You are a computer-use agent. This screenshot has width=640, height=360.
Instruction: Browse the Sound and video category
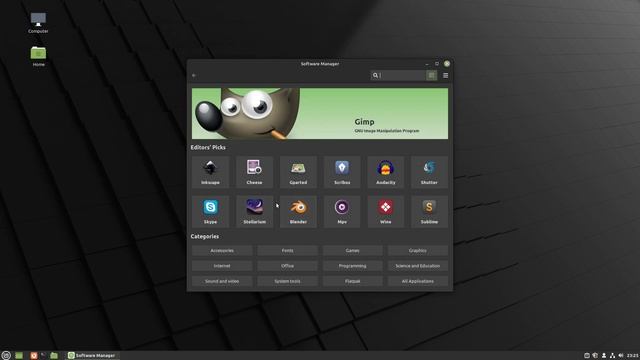[x=222, y=281]
